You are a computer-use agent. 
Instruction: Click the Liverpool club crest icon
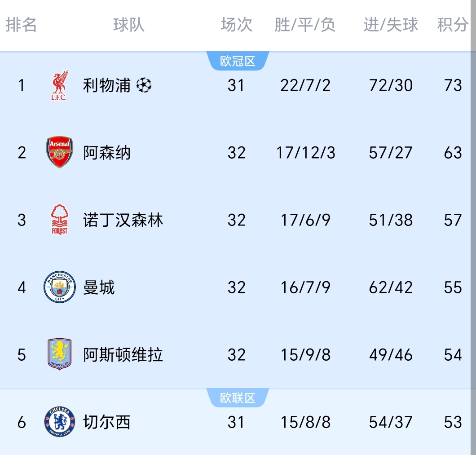(x=58, y=85)
